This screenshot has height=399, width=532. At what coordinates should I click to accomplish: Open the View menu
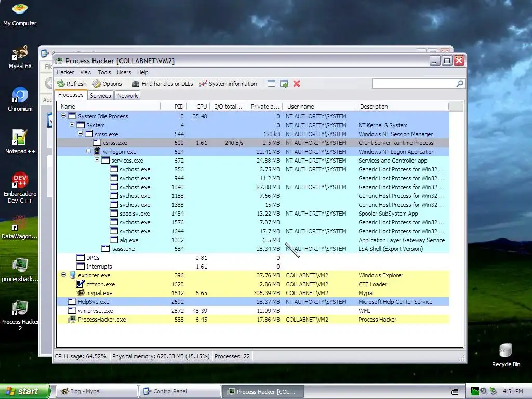tap(86, 72)
